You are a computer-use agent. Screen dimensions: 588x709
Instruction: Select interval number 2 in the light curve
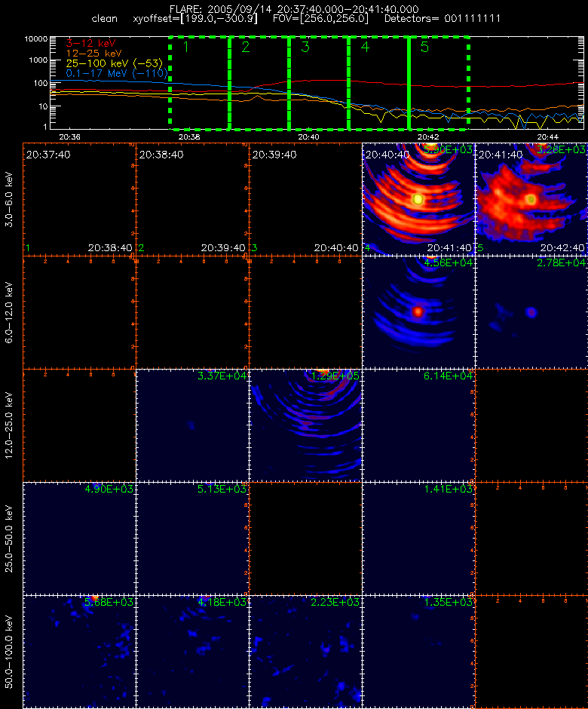click(246, 47)
